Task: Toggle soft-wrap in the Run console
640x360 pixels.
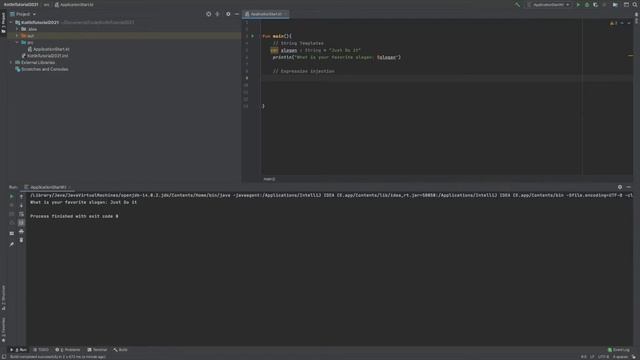Action: [x=21, y=214]
